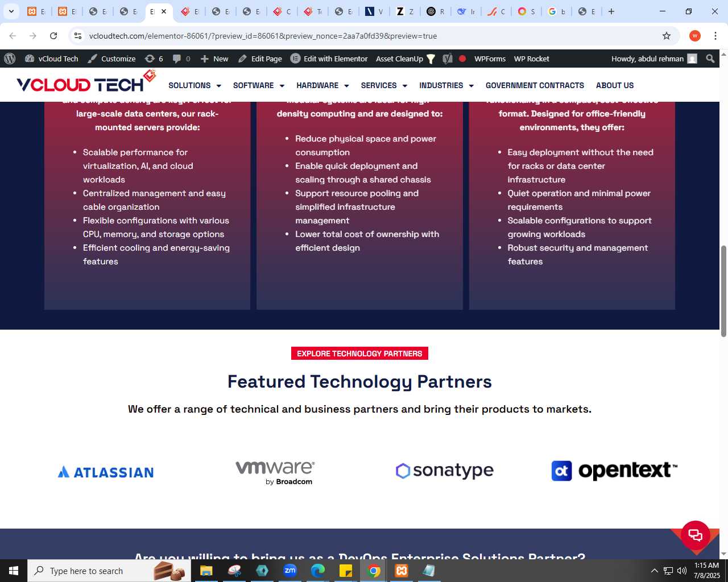Open the Windows Start menu
728x582 pixels.
tap(14, 571)
